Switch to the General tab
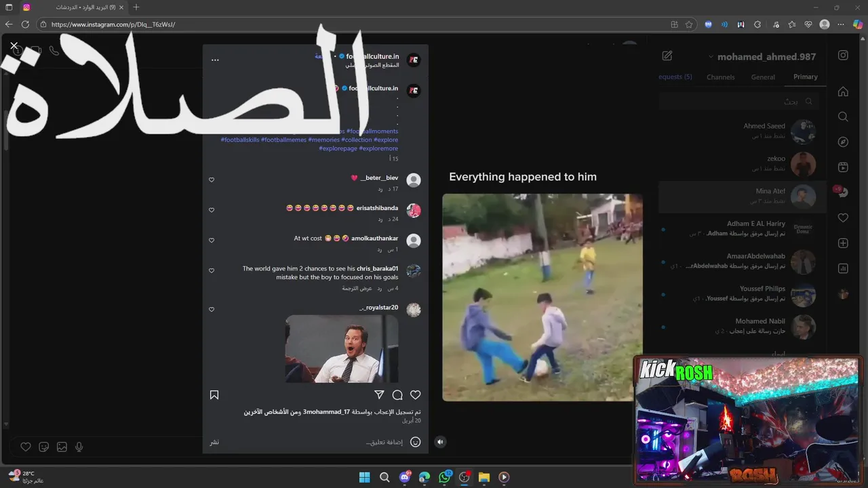 point(763,77)
